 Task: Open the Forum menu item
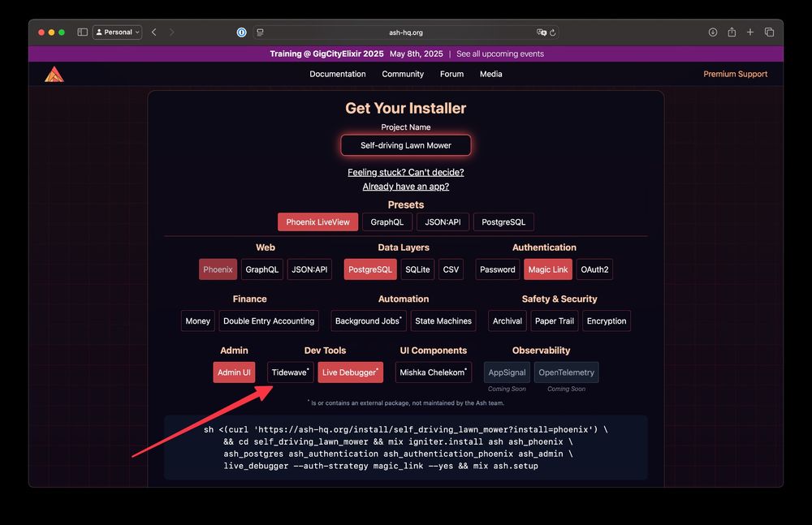(x=452, y=74)
